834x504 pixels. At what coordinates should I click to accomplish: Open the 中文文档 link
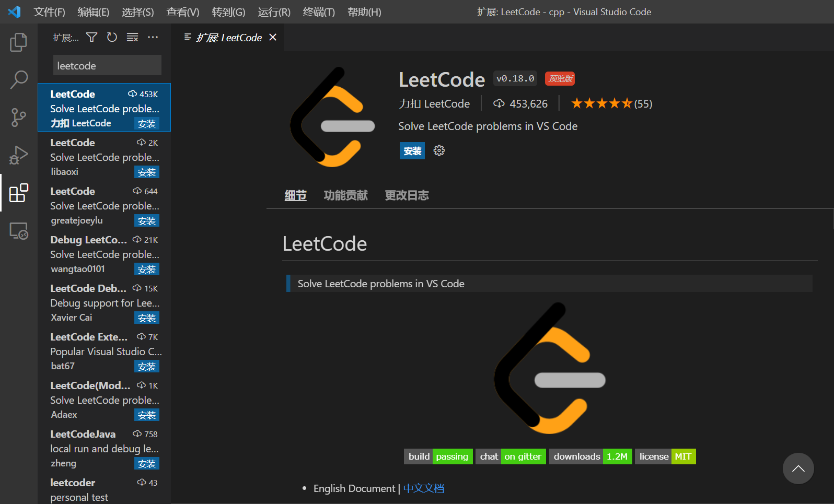click(x=424, y=488)
